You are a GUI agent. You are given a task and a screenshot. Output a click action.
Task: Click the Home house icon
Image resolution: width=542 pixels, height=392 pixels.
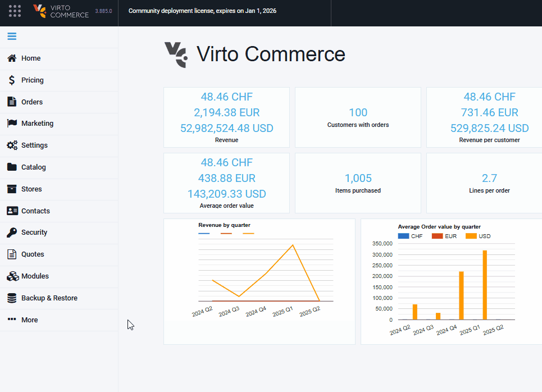[x=12, y=58]
